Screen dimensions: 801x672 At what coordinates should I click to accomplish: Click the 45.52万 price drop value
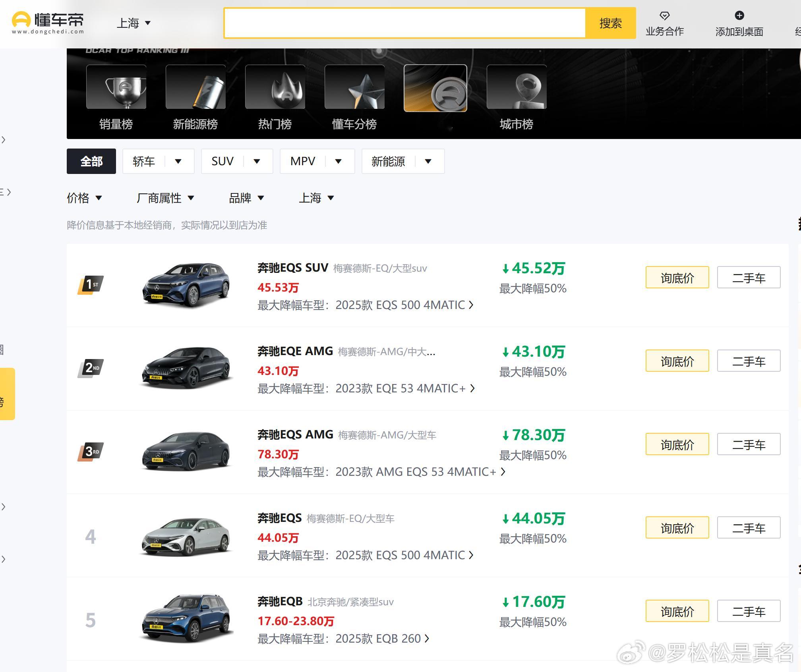[x=533, y=268]
